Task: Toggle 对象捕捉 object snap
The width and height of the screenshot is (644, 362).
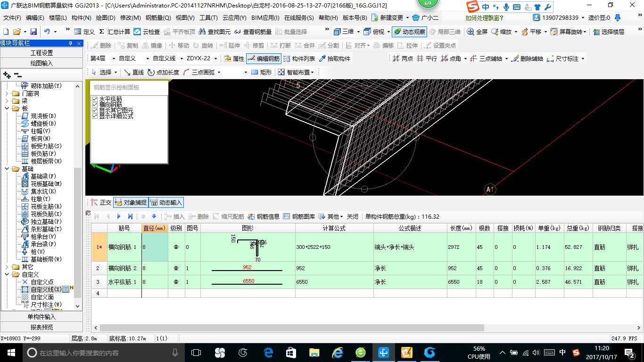Action: click(x=131, y=203)
